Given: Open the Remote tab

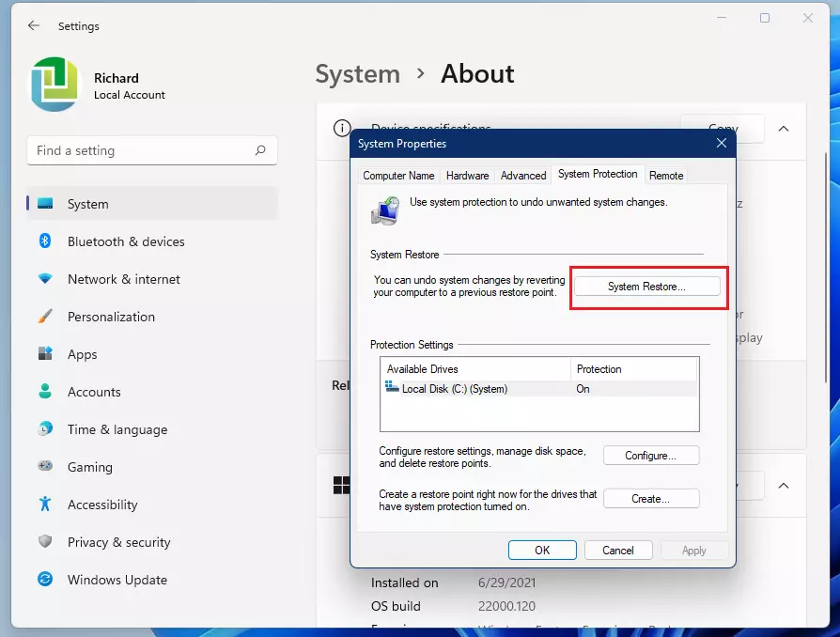Looking at the screenshot, I should tap(666, 176).
